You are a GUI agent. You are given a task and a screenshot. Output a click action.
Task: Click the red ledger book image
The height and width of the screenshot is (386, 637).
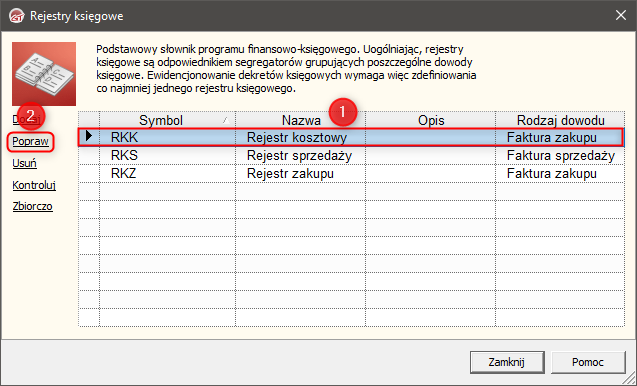(44, 74)
